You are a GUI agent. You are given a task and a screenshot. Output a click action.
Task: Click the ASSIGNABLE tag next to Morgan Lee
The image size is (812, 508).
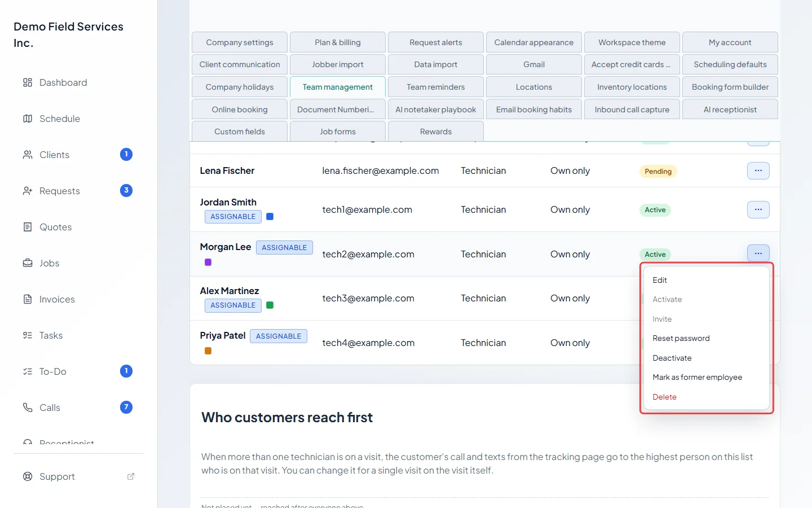coord(284,247)
